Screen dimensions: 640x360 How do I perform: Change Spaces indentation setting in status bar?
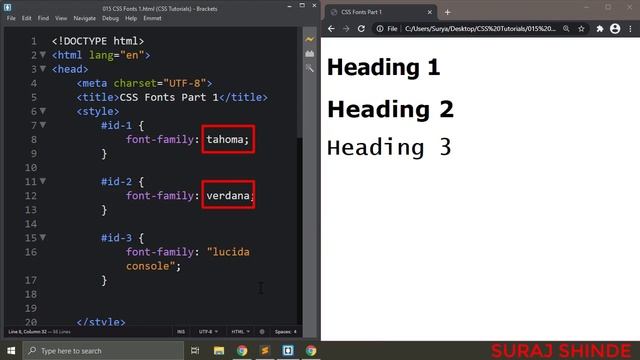286,332
